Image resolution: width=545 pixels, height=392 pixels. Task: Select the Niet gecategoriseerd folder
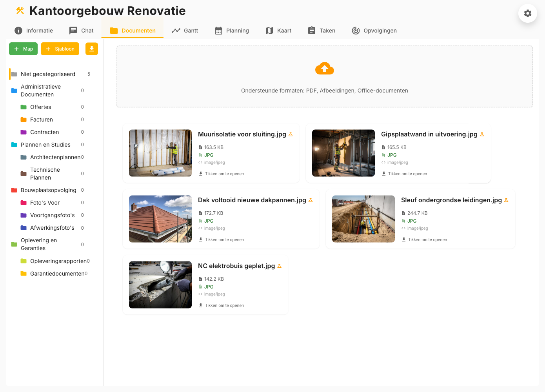48,74
